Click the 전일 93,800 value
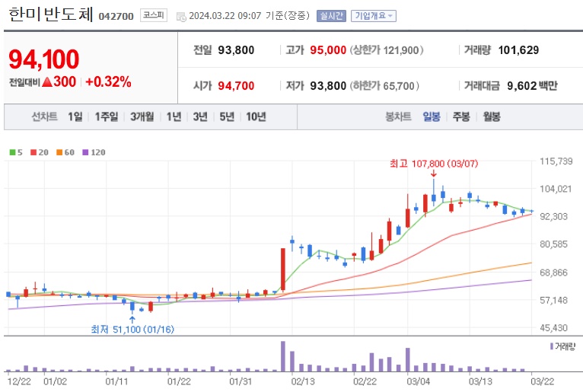Image resolution: width=583 pixels, height=392 pixels. (x=236, y=50)
